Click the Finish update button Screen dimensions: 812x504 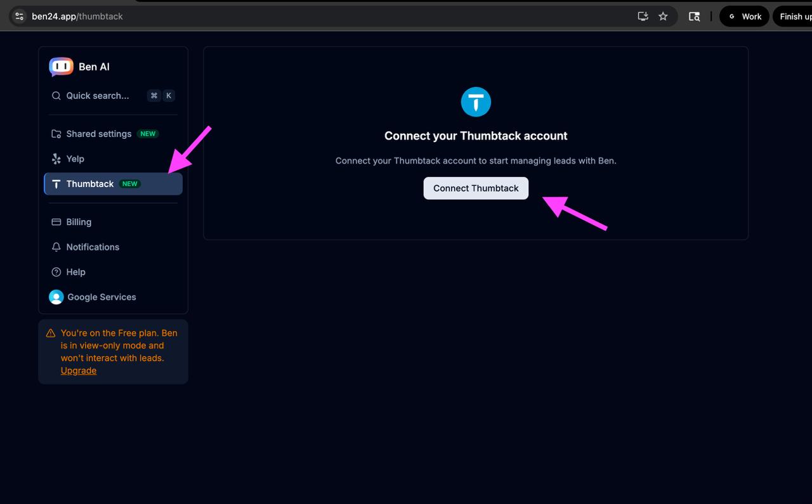tap(793, 16)
